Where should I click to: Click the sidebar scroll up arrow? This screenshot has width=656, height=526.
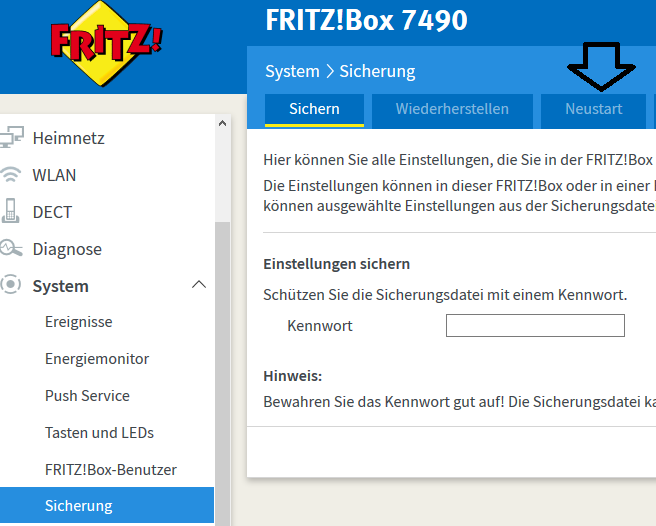(223, 123)
